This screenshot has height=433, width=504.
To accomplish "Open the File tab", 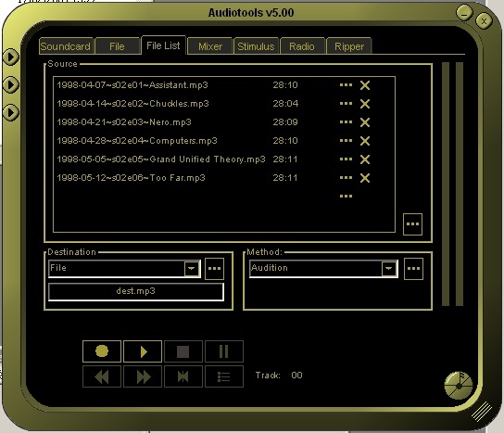I will tap(117, 46).
